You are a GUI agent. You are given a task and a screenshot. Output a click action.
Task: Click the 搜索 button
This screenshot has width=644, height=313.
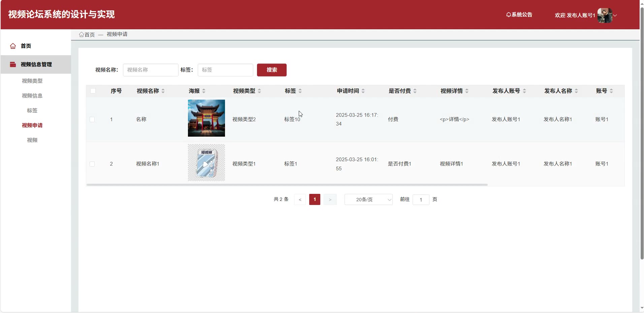click(271, 70)
